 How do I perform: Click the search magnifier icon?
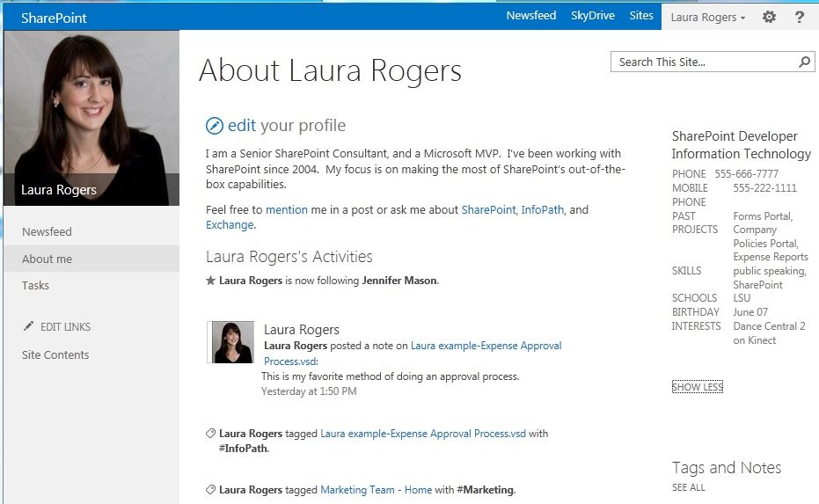(x=804, y=62)
